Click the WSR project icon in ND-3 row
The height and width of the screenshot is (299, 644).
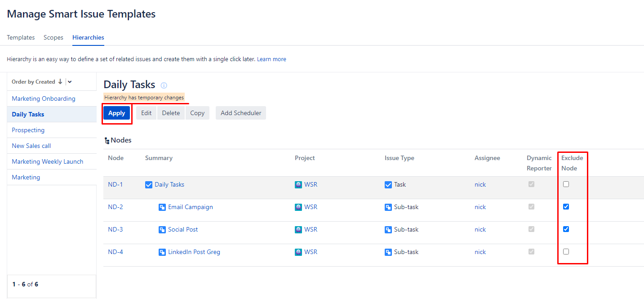coord(298,230)
